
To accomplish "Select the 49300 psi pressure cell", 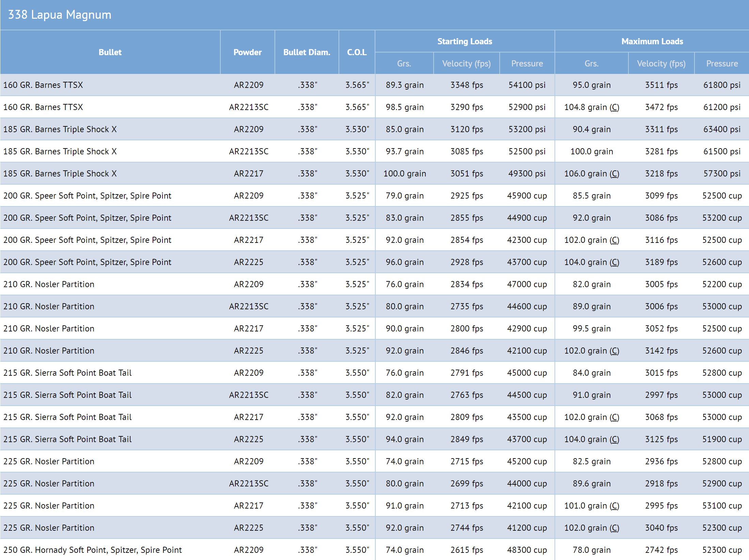I will 527,173.
